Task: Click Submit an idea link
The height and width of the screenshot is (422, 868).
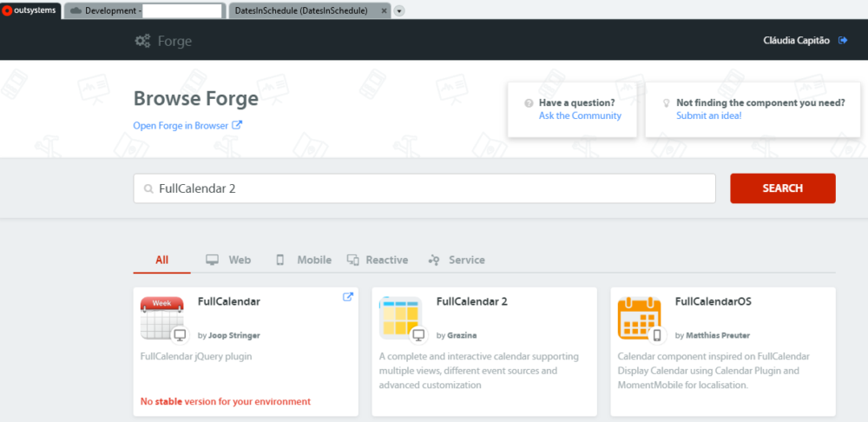Action: pos(708,115)
